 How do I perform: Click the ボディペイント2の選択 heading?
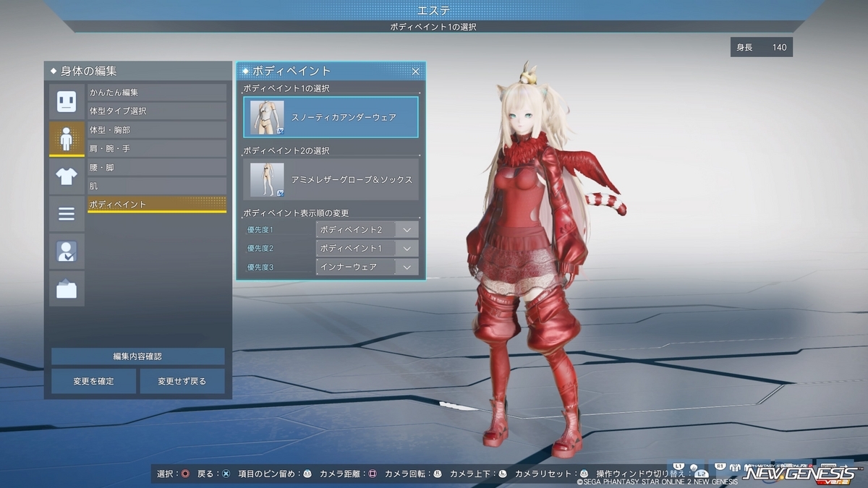tap(286, 150)
